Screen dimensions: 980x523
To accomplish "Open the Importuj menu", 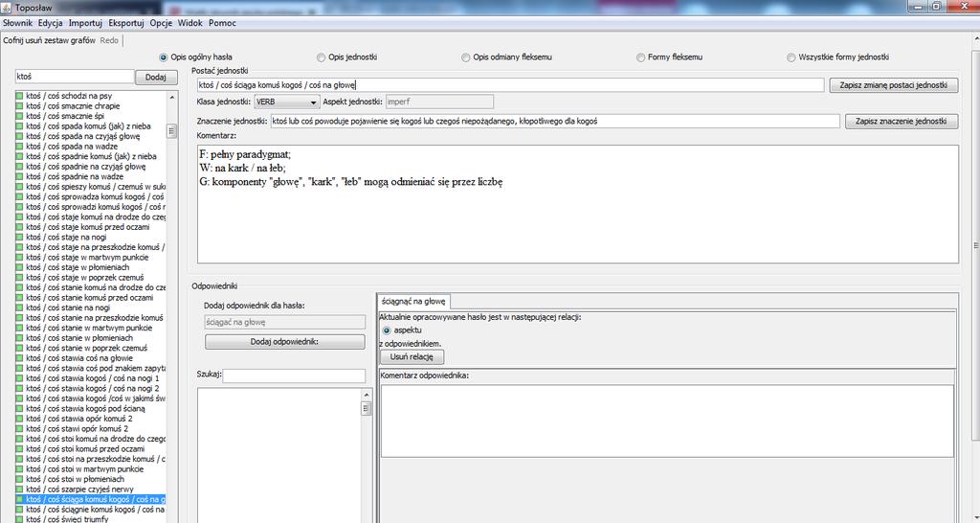I will pos(85,23).
